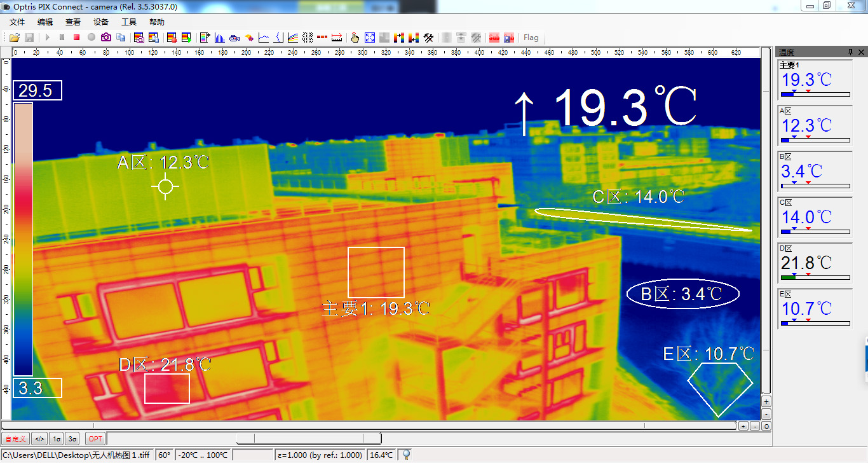Click the 1σ scaling button
This screenshot has width=868, height=463.
tap(57, 439)
